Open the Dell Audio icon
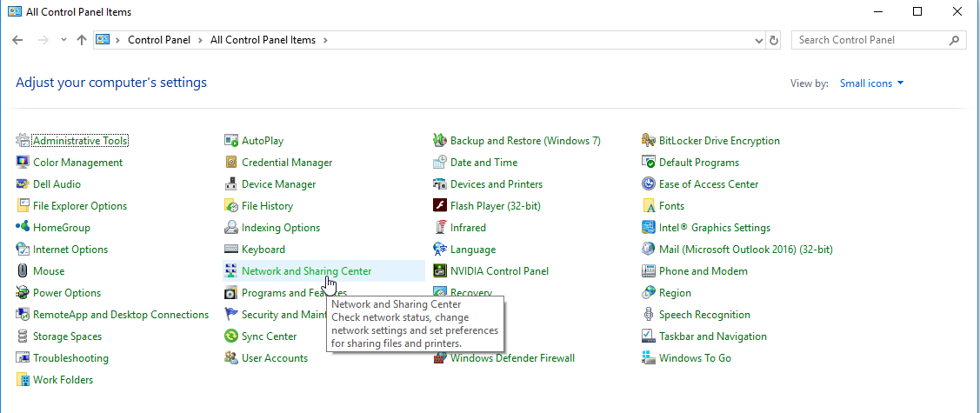980x413 pixels. (x=23, y=184)
